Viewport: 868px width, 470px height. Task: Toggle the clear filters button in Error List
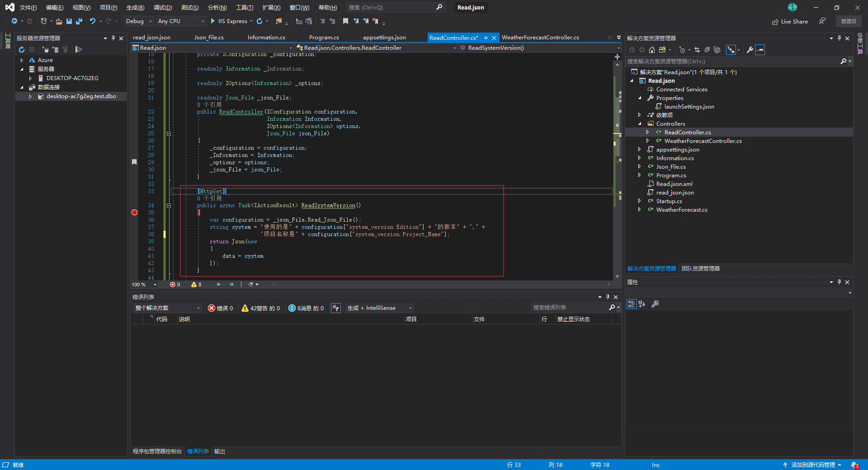click(335, 308)
